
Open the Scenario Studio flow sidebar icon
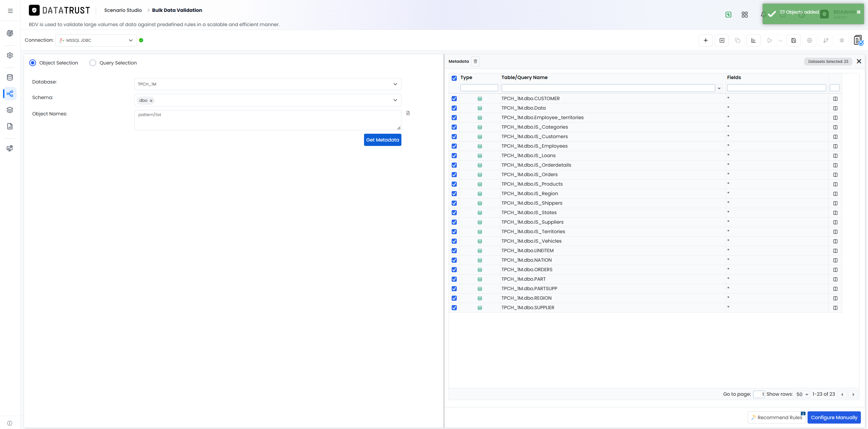10,94
